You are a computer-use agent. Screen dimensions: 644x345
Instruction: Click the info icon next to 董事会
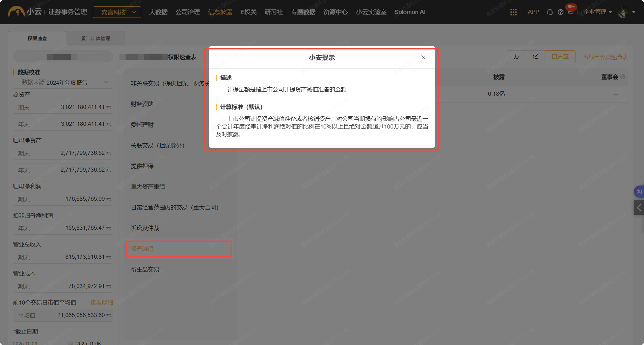coord(623,77)
